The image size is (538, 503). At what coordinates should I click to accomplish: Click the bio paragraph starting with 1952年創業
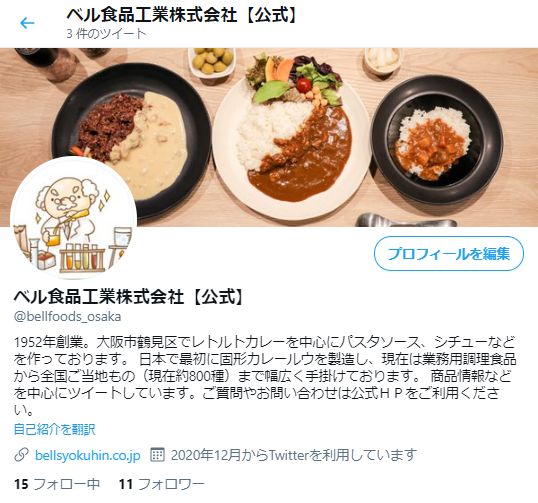click(x=265, y=376)
